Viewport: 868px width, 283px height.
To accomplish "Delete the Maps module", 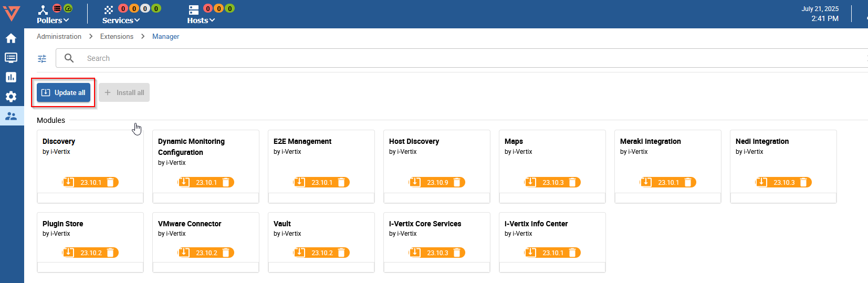I will tap(572, 182).
